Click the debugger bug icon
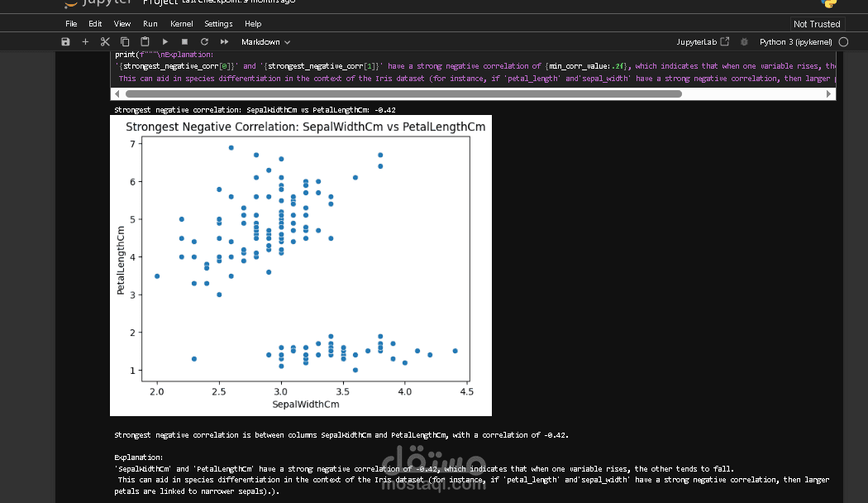This screenshot has width=868, height=503. coord(744,41)
